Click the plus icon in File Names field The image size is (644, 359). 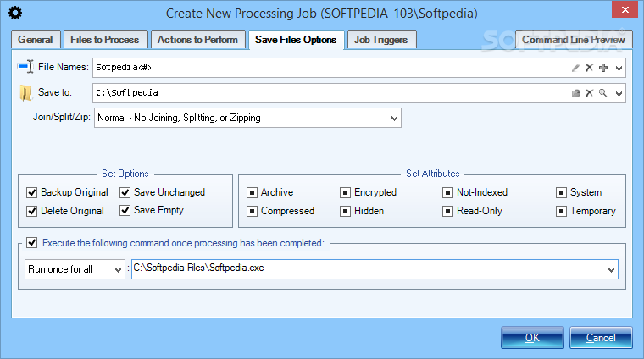click(603, 68)
